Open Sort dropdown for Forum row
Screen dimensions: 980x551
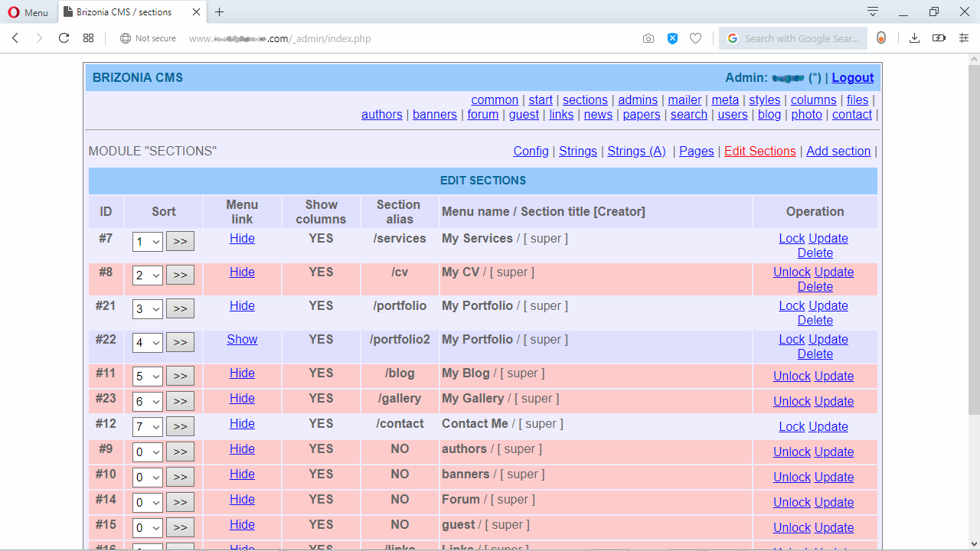coord(148,503)
